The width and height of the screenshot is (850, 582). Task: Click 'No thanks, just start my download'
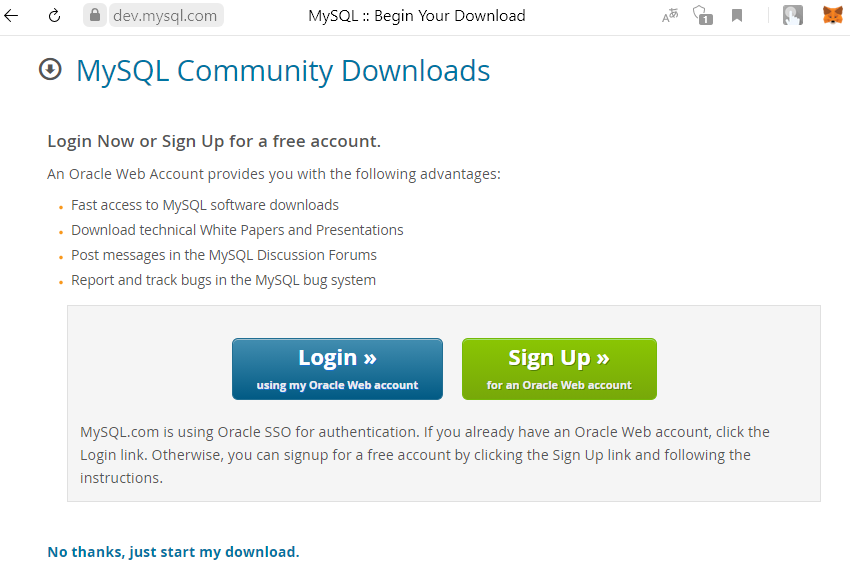point(173,552)
